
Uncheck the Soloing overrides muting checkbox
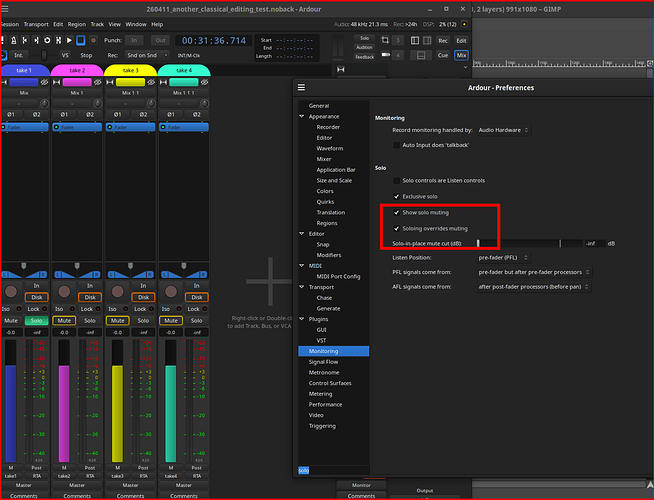click(397, 229)
